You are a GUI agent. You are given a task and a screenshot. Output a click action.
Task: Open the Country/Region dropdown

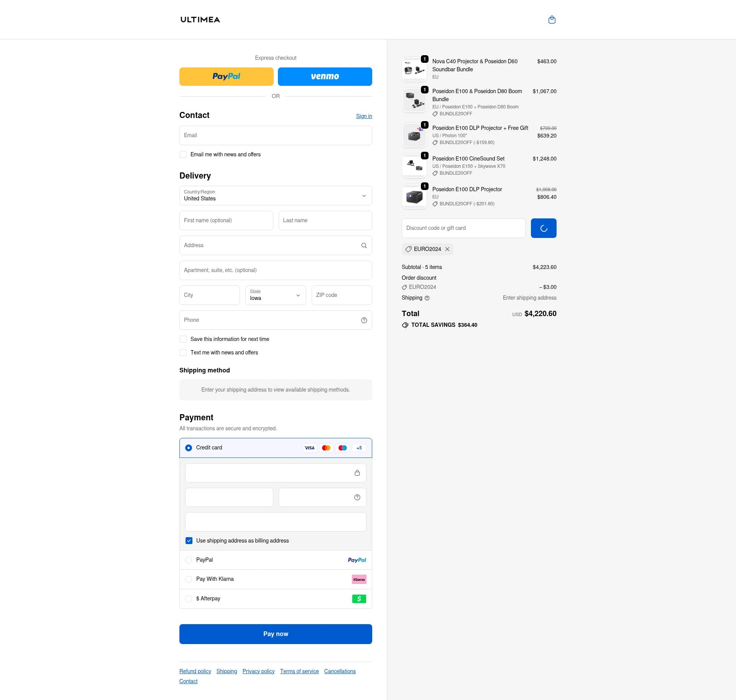(275, 196)
